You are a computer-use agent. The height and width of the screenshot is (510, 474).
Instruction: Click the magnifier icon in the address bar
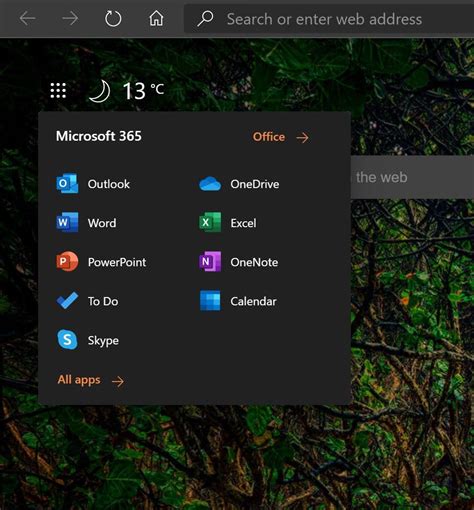point(205,18)
